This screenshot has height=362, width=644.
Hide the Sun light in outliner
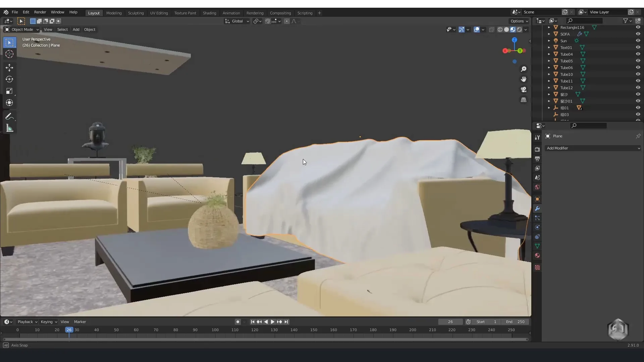pos(638,41)
